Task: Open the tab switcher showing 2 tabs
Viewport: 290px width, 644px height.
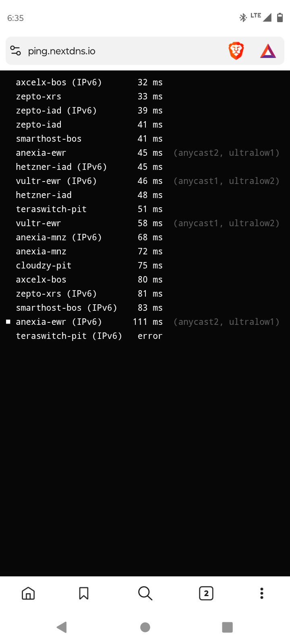Action: point(206,593)
